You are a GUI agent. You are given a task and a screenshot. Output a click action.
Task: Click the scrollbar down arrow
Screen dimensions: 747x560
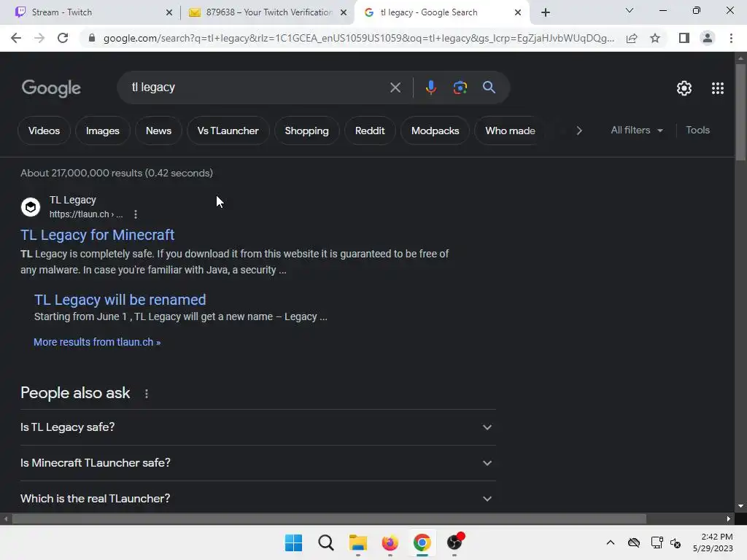(x=740, y=506)
